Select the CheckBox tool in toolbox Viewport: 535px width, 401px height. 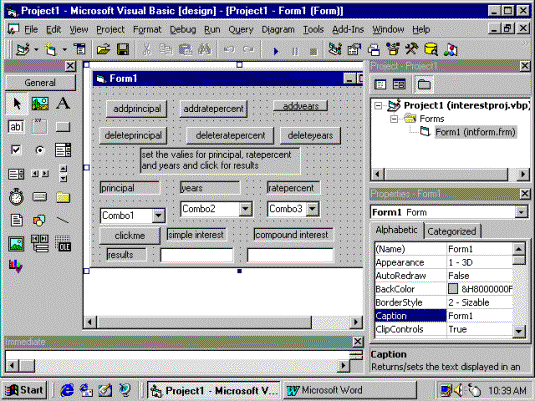[x=16, y=150]
